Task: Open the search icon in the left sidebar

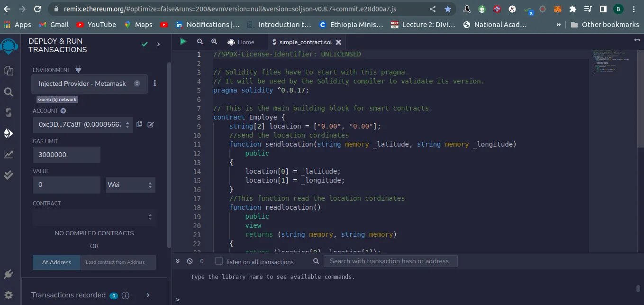Action: coord(9,92)
